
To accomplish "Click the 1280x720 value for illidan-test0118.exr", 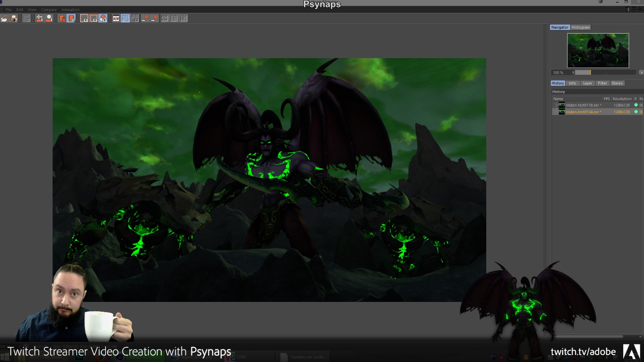I will (621, 105).
